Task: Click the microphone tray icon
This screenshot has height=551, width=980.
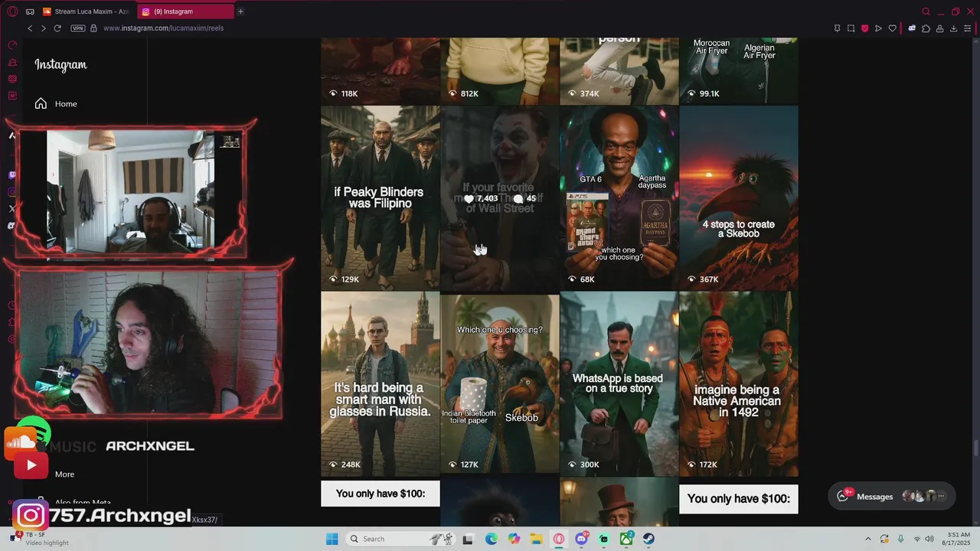Action: [901, 539]
